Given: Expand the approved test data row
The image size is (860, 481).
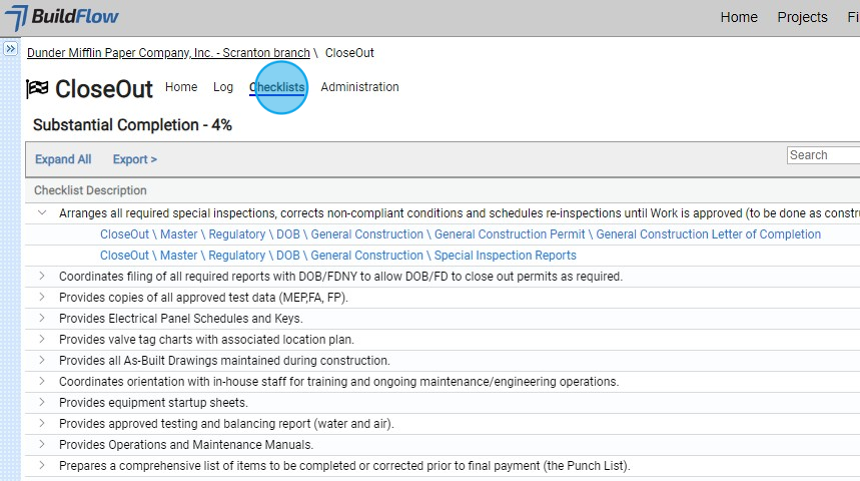Looking at the screenshot, I should coord(42,297).
